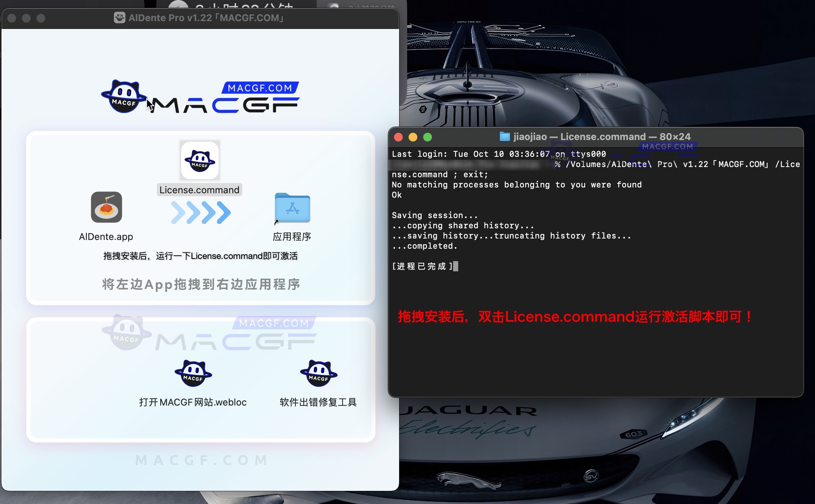815x504 pixels.
Task: Open the AlDente.app spaghetti icon
Action: (106, 208)
